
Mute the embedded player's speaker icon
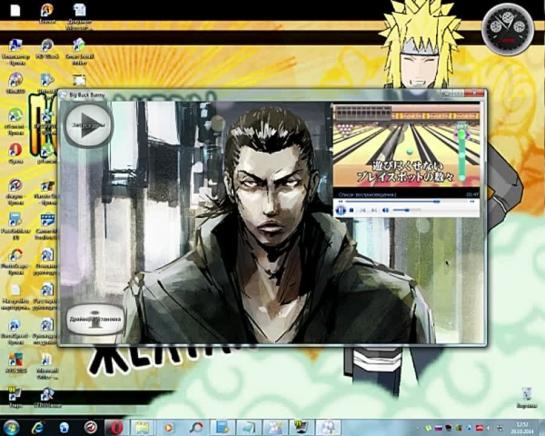(385, 210)
